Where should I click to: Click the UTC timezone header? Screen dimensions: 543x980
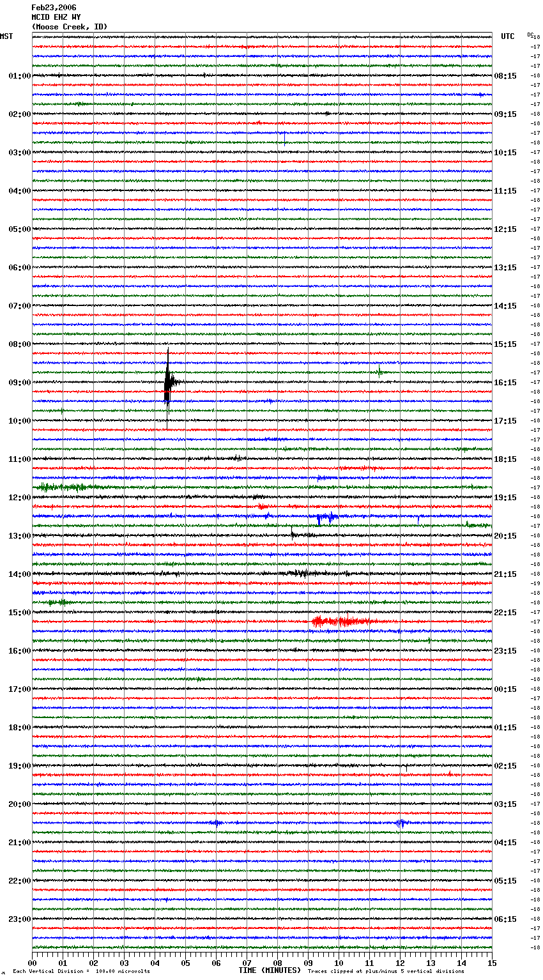(x=508, y=36)
